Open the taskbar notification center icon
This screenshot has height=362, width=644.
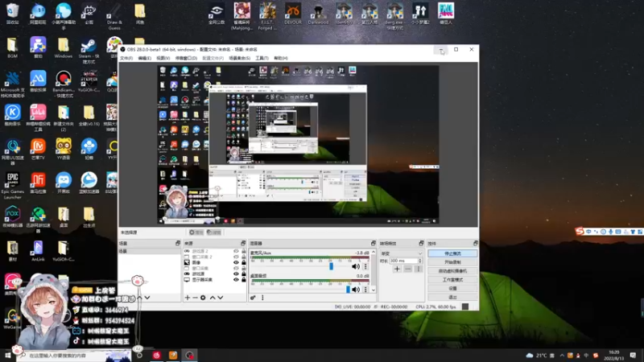pyautogui.click(x=633, y=356)
